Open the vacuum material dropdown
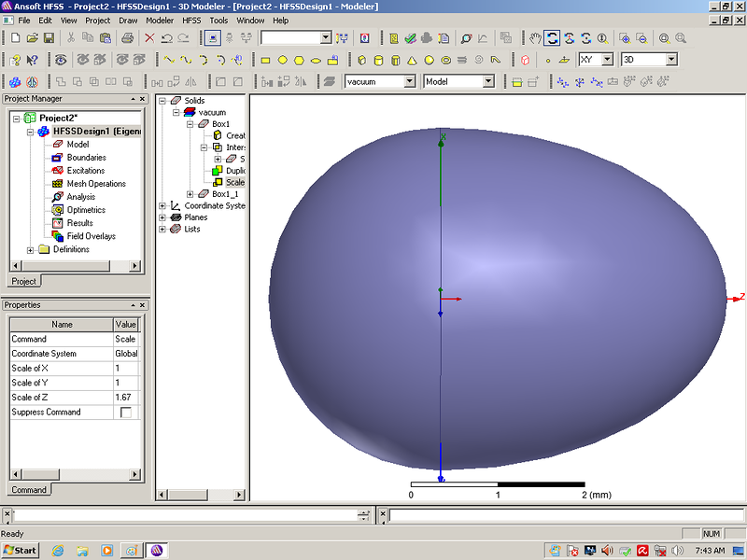The height and width of the screenshot is (560, 747). click(x=409, y=82)
